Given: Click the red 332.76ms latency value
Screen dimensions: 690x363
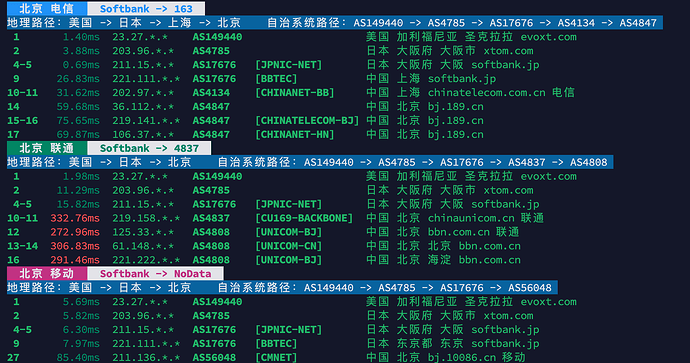Looking at the screenshot, I should (75, 218).
